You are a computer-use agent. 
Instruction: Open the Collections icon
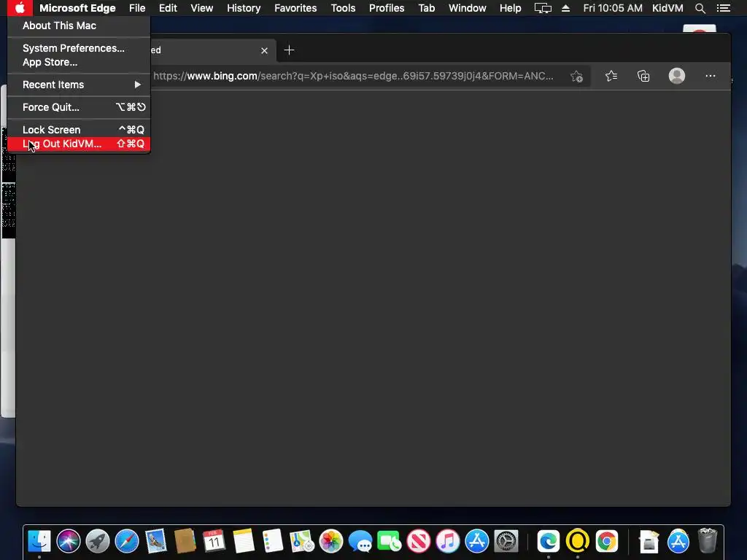(x=643, y=76)
